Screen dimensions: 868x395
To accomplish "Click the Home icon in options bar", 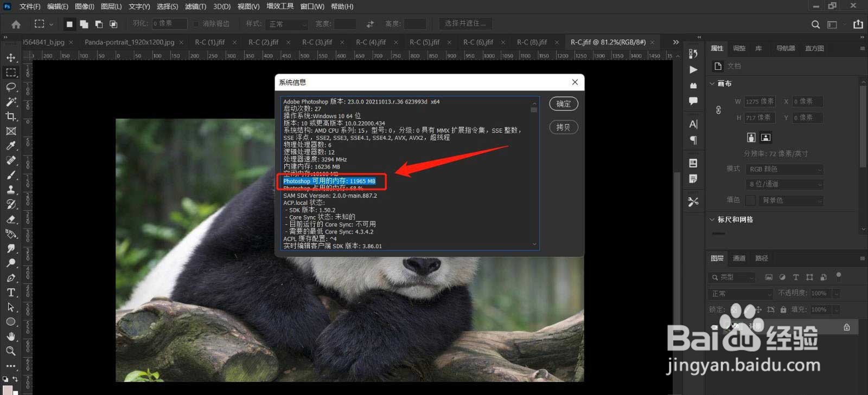I will tap(16, 24).
